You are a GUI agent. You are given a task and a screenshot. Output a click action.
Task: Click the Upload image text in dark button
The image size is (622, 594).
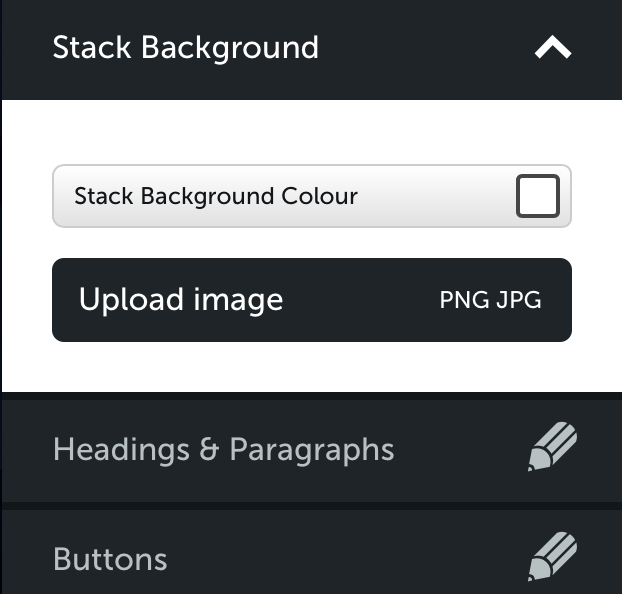[181, 300]
